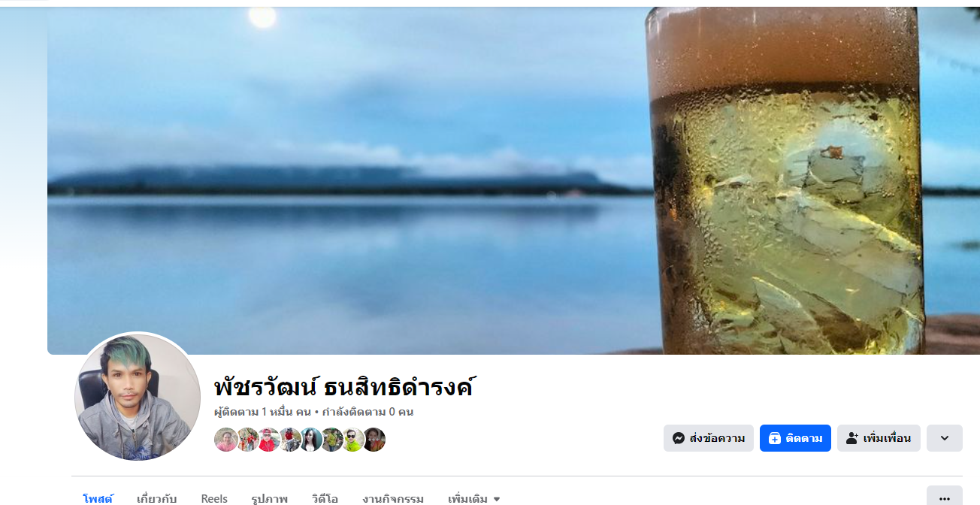The width and height of the screenshot is (980, 505).
Task: Open the รูปภาพ tab
Action: pos(270,498)
